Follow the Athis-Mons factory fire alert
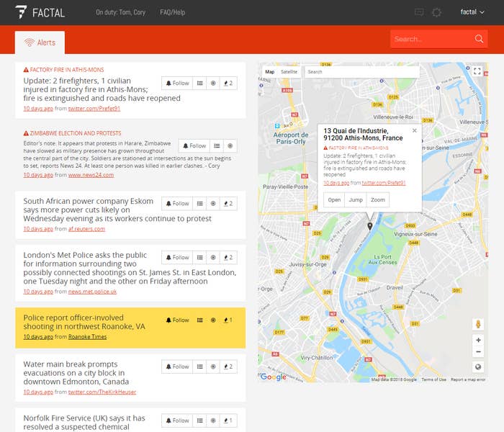 coord(177,84)
